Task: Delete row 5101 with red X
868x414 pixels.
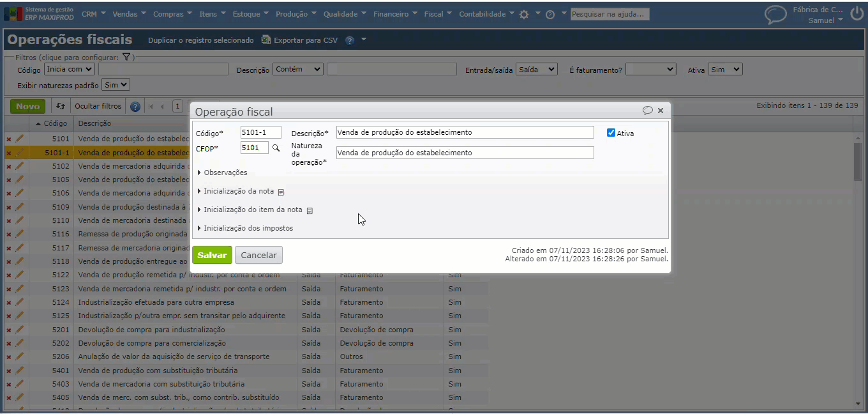Action: click(9, 139)
